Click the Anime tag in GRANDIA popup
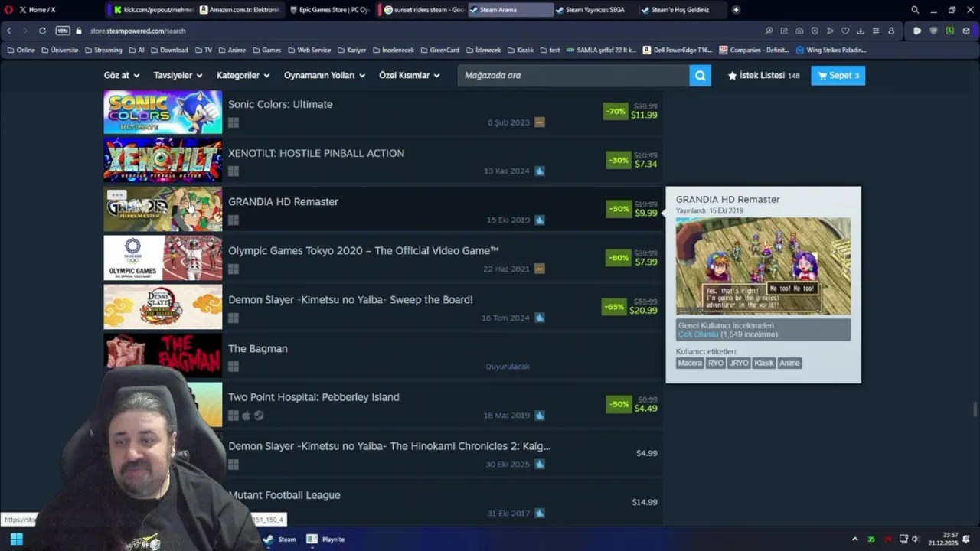The height and width of the screenshot is (551, 980). click(789, 363)
